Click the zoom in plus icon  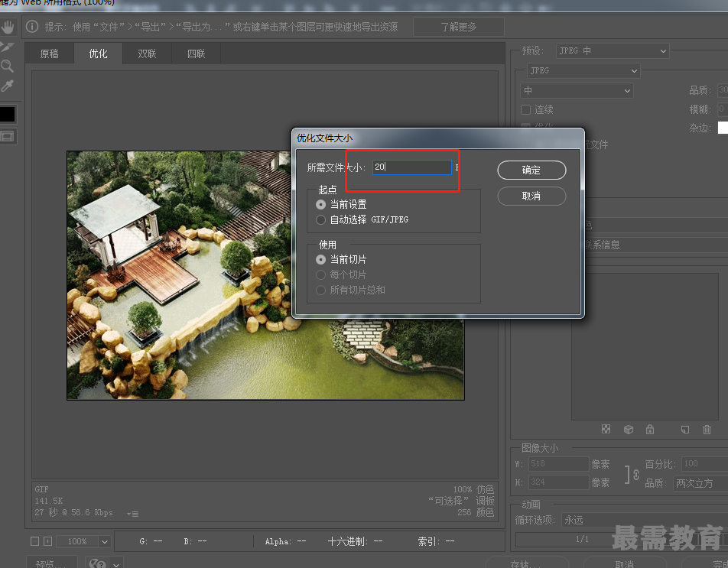[x=48, y=541]
